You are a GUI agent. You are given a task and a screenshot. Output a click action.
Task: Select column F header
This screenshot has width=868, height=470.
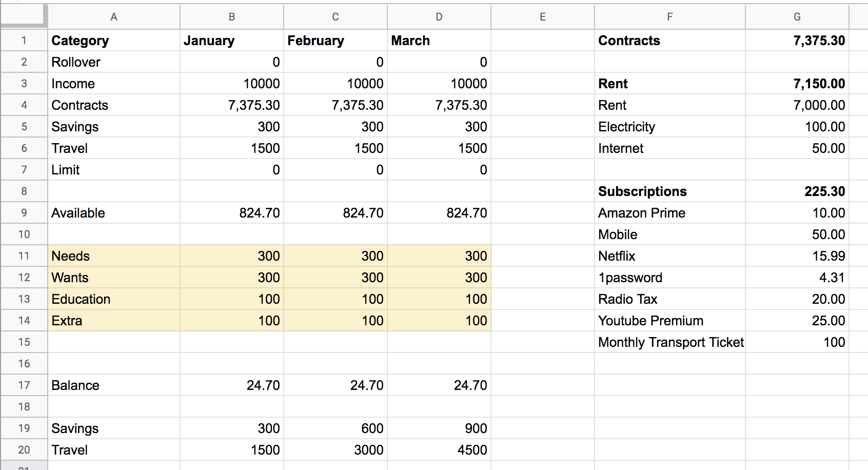coord(670,17)
